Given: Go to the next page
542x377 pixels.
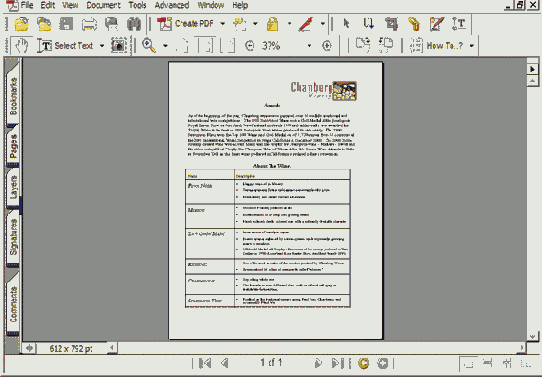Looking at the screenshot, I should 318,363.
